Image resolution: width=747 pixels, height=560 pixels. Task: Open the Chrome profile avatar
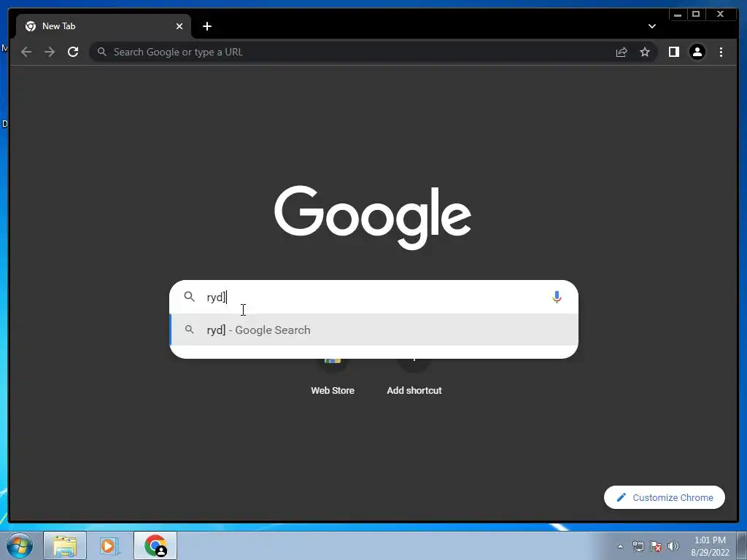point(697,52)
